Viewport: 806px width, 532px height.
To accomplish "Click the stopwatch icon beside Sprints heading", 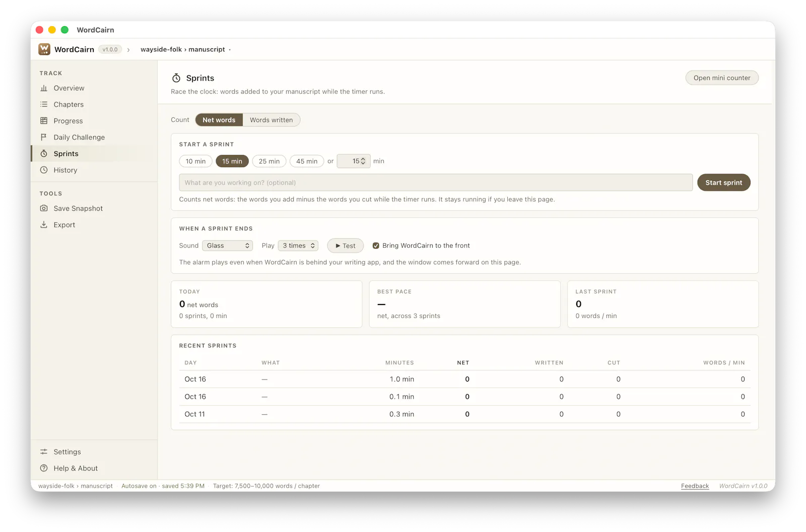I will coord(176,78).
